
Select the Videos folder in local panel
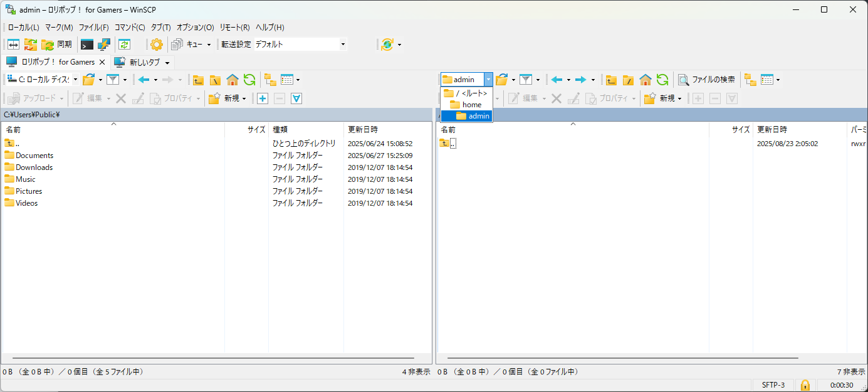(21, 203)
